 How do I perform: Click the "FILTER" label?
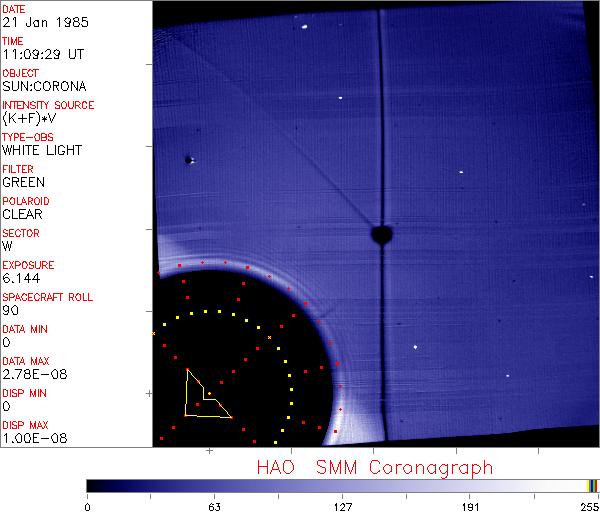pyautogui.click(x=18, y=169)
